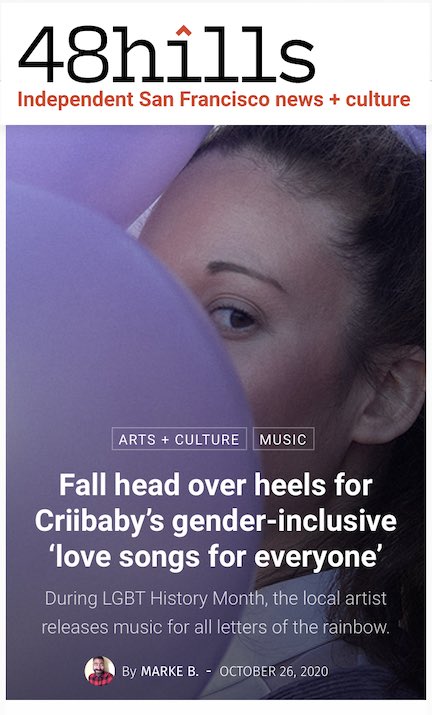Screen dimensions: 432x715
Task: Open the 'Fall head over heels' headline
Action: pyautogui.click(x=216, y=521)
